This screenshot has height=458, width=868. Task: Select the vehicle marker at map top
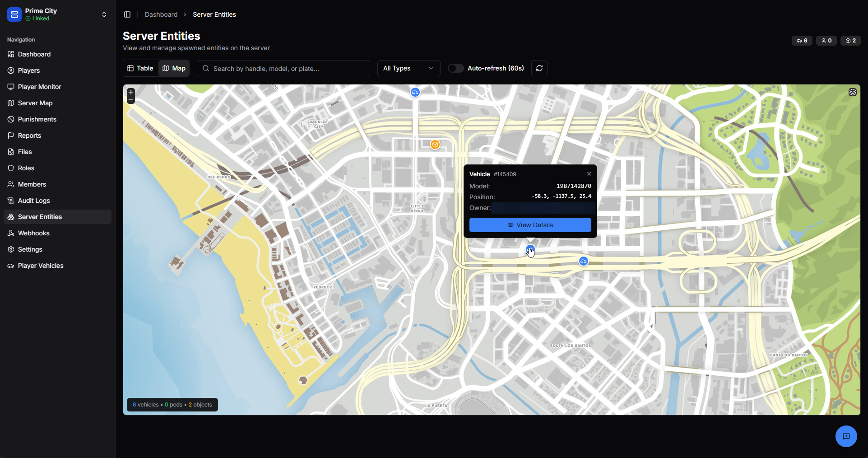(x=415, y=93)
